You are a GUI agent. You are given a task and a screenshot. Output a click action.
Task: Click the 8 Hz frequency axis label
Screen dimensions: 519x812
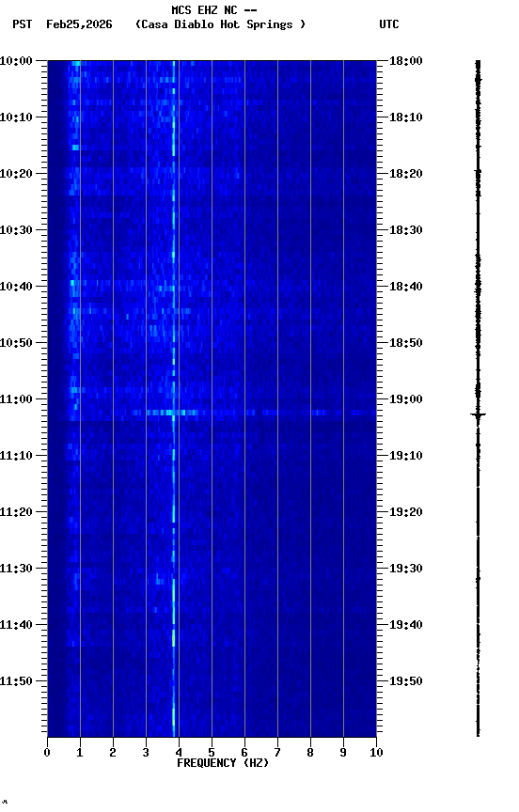pyautogui.click(x=310, y=753)
